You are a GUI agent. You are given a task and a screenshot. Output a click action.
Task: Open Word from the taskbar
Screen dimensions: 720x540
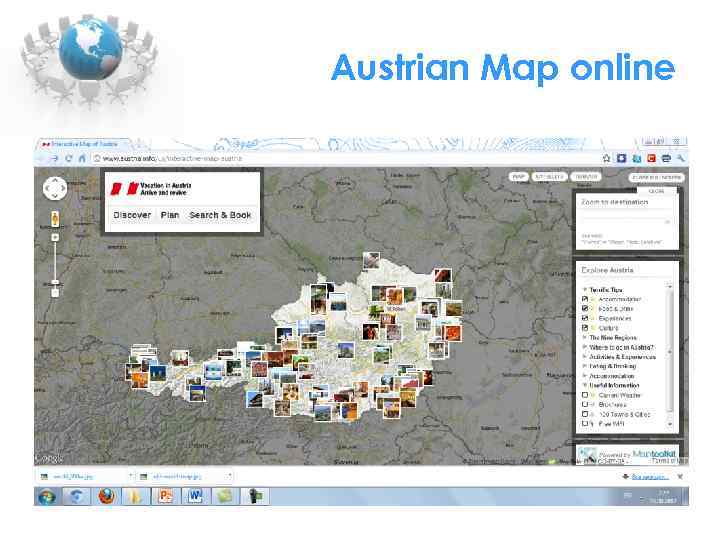tap(195, 496)
